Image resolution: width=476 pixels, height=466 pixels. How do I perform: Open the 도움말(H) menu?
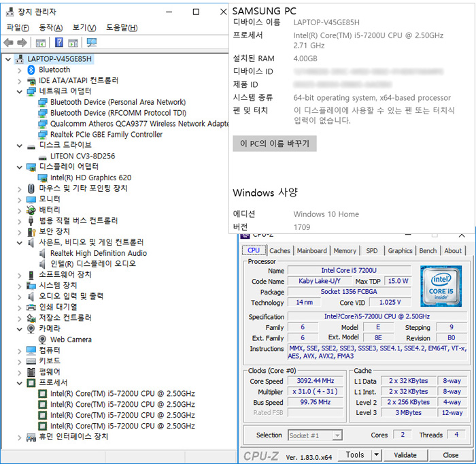[122, 28]
